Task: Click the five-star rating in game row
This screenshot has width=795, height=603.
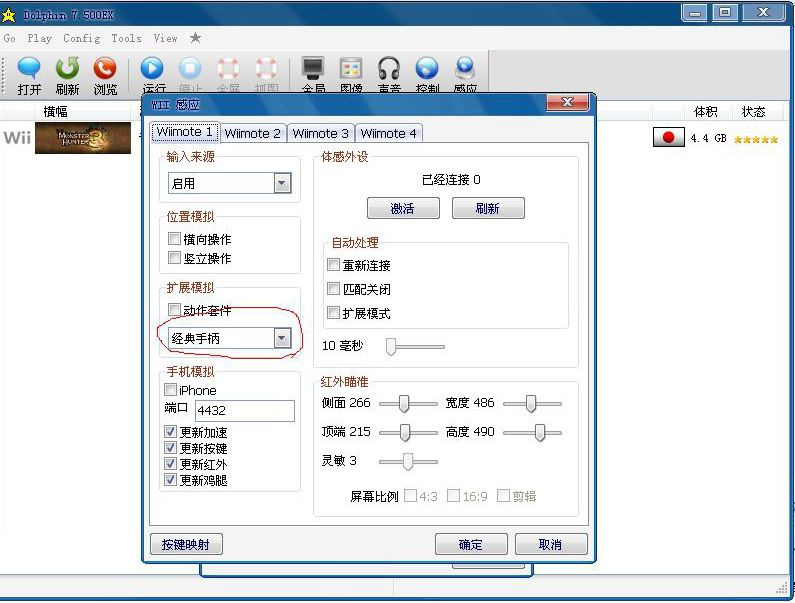Action: pyautogui.click(x=755, y=139)
